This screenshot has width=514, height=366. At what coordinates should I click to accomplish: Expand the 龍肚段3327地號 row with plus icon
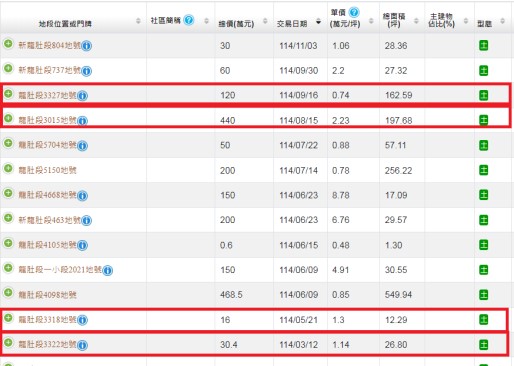[8, 94]
